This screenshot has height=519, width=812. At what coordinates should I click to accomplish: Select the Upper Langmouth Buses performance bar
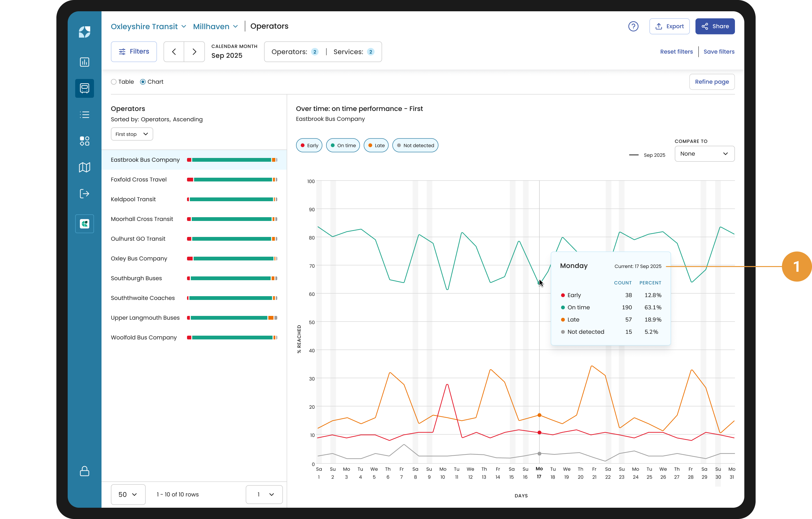[232, 318]
